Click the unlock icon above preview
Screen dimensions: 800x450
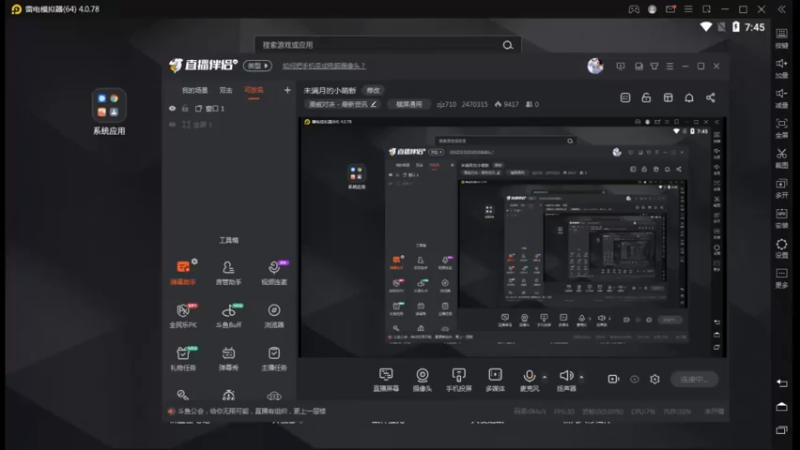[646, 98]
